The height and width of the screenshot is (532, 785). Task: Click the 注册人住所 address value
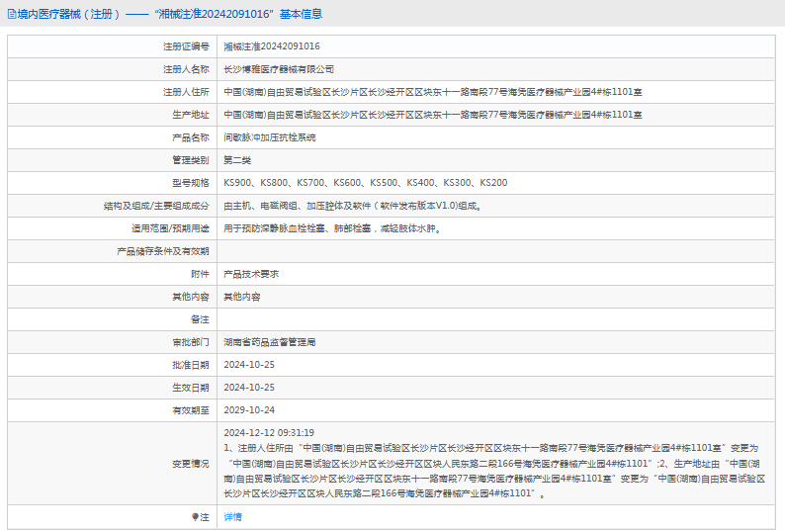433,92
